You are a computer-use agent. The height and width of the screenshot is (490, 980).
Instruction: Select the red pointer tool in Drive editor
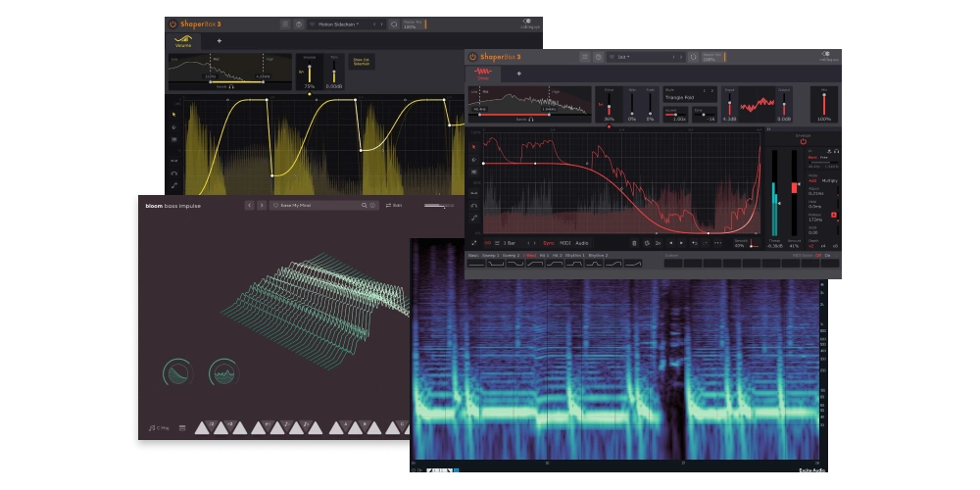click(x=474, y=147)
